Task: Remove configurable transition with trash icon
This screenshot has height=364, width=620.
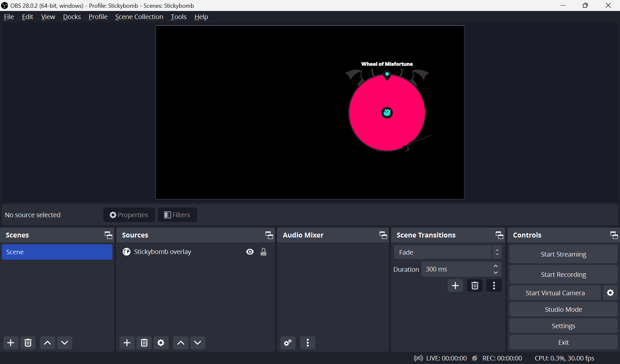Action: 475,286
